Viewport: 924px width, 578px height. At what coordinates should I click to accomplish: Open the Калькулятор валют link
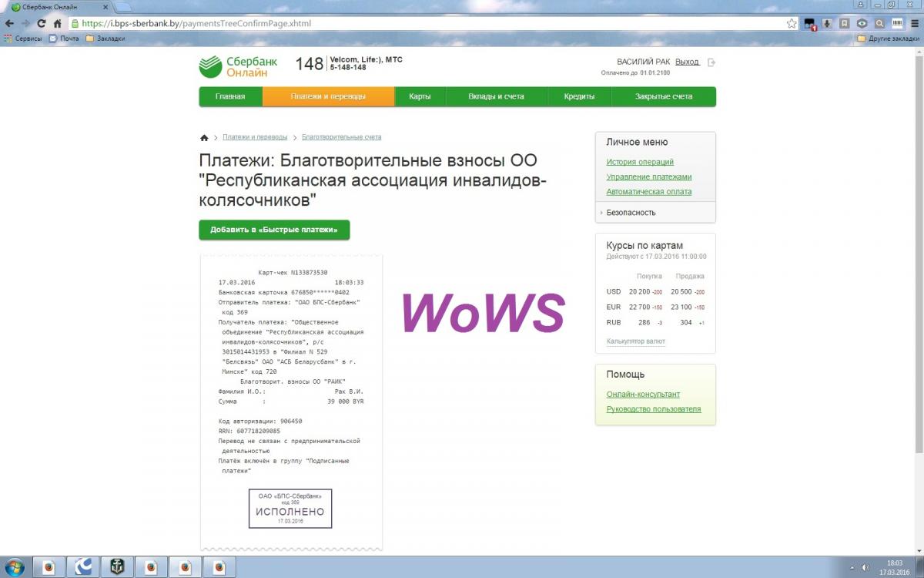[635, 341]
